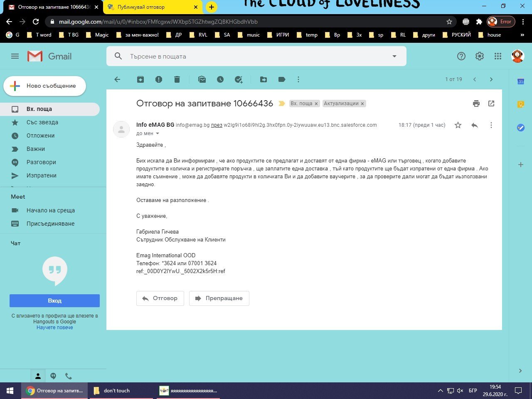
Task: Show older email arrow
Action: coord(491,79)
